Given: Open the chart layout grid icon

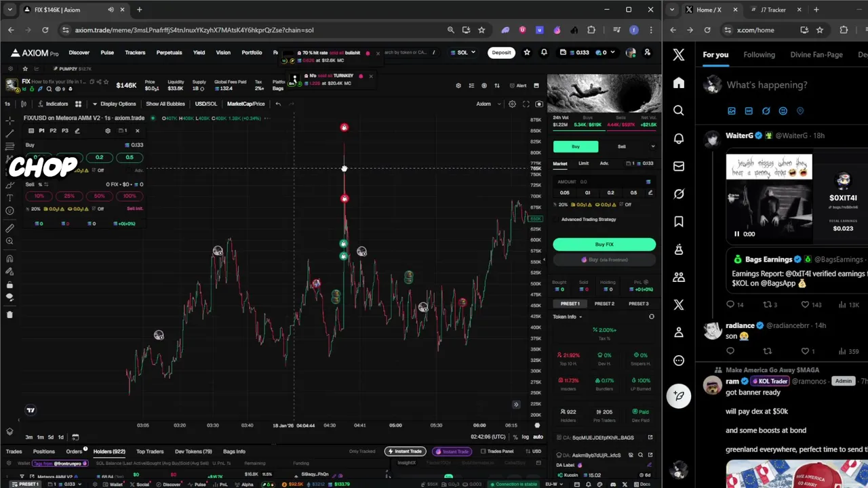Looking at the screenshot, I should 78,104.
